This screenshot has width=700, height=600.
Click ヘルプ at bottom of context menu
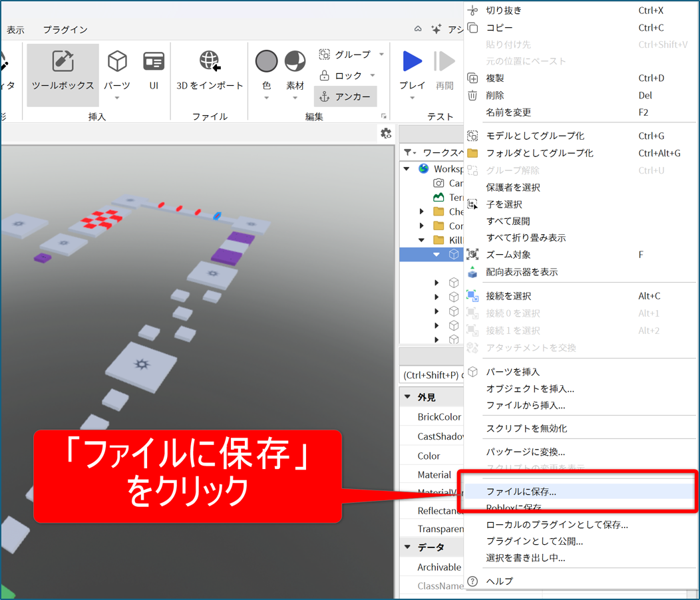click(499, 581)
